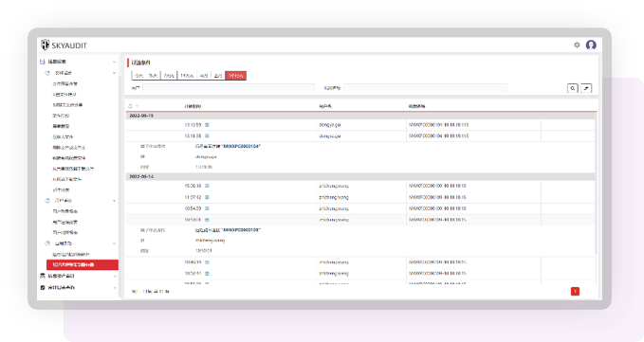Screen dimensions: 644x342
Task: Expand the second-to-last sidebar group arrow
Action: (115, 276)
